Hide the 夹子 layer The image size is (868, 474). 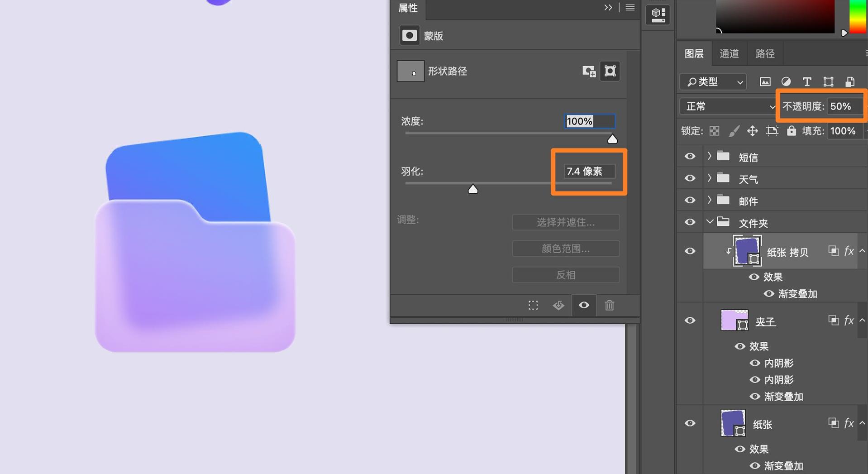point(690,321)
